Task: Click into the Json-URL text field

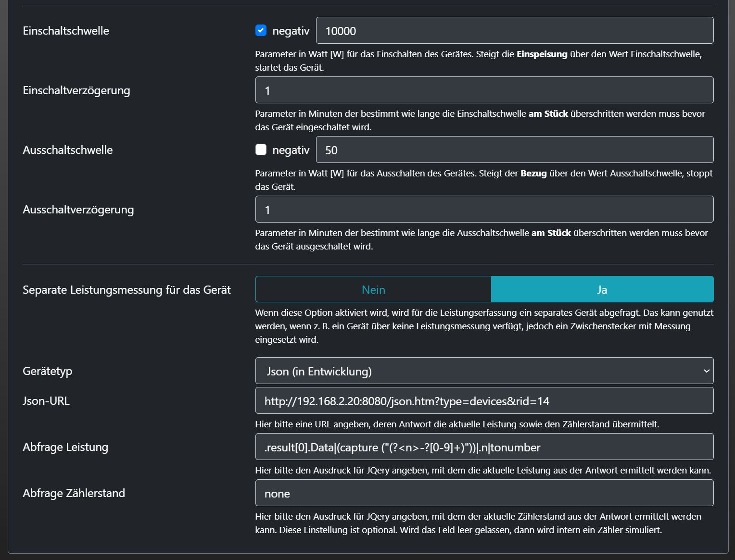Action: (x=484, y=401)
